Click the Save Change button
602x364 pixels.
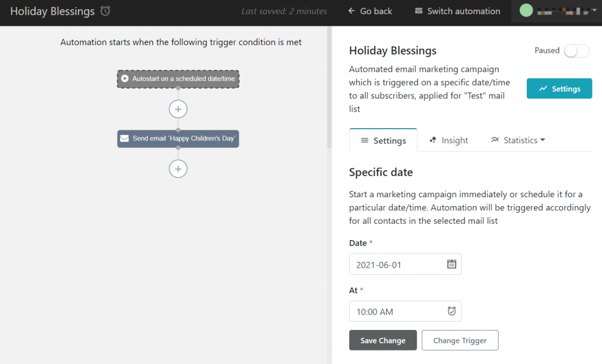(x=383, y=340)
